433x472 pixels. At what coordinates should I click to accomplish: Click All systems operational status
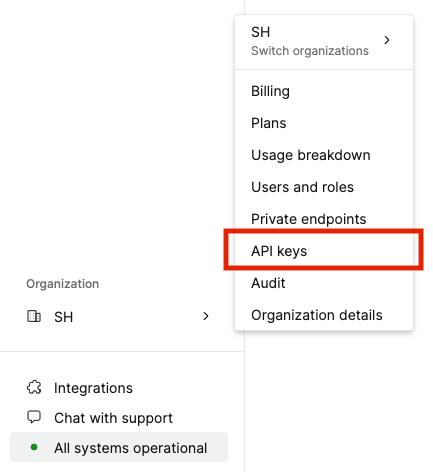pyautogui.click(x=119, y=447)
